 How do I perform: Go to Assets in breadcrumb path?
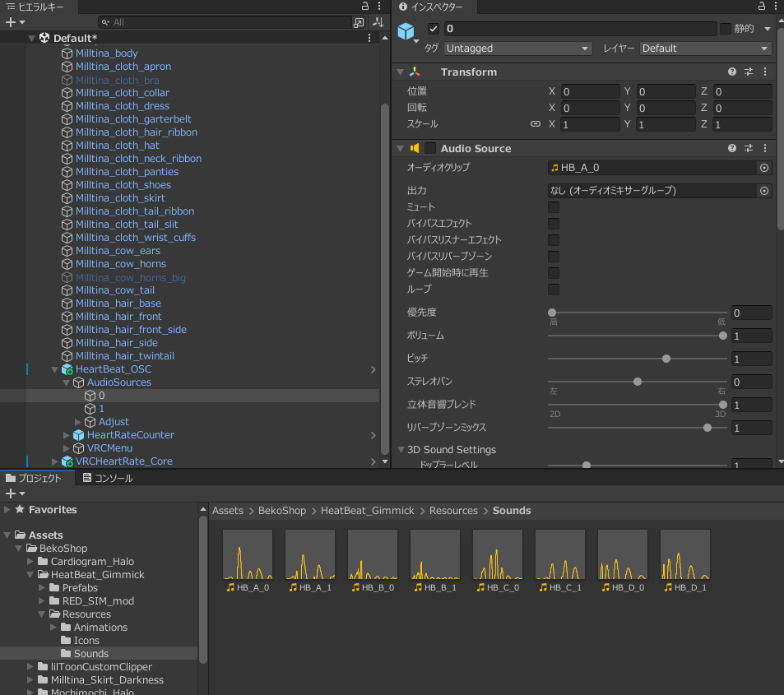228,511
